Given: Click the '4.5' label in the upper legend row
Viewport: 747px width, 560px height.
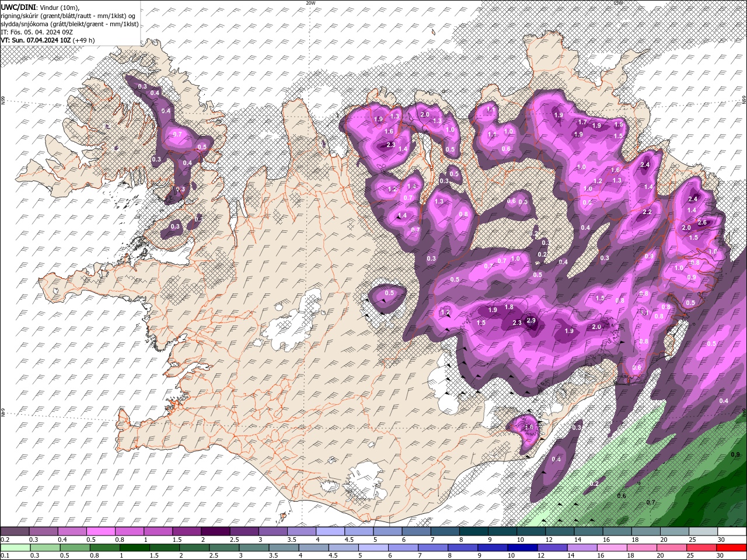Looking at the screenshot, I should point(349,540).
